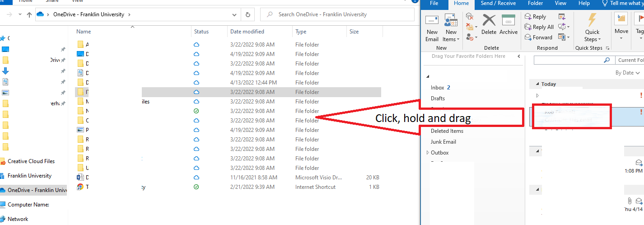The width and height of the screenshot is (644, 225).
Task: Open the Deleted Items folder
Action: click(x=447, y=131)
